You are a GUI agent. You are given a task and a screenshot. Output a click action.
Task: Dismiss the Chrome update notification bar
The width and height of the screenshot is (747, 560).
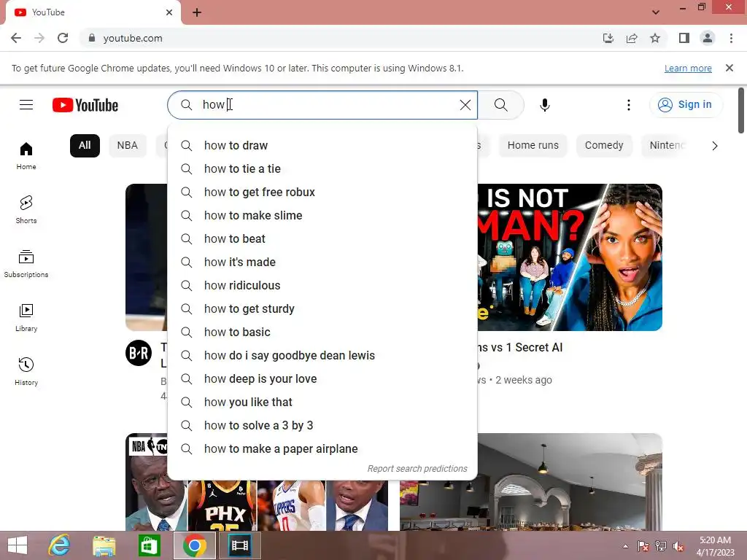tap(729, 68)
